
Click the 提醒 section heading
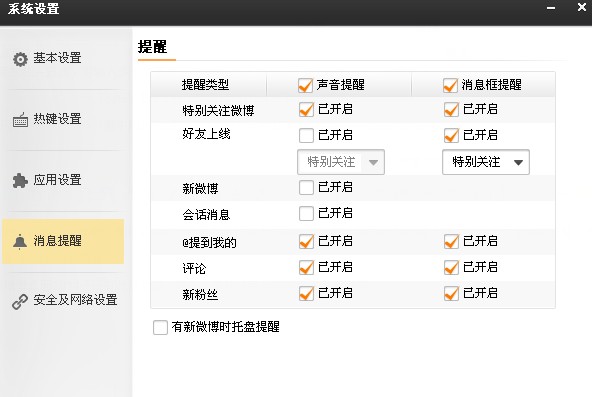tap(153, 47)
